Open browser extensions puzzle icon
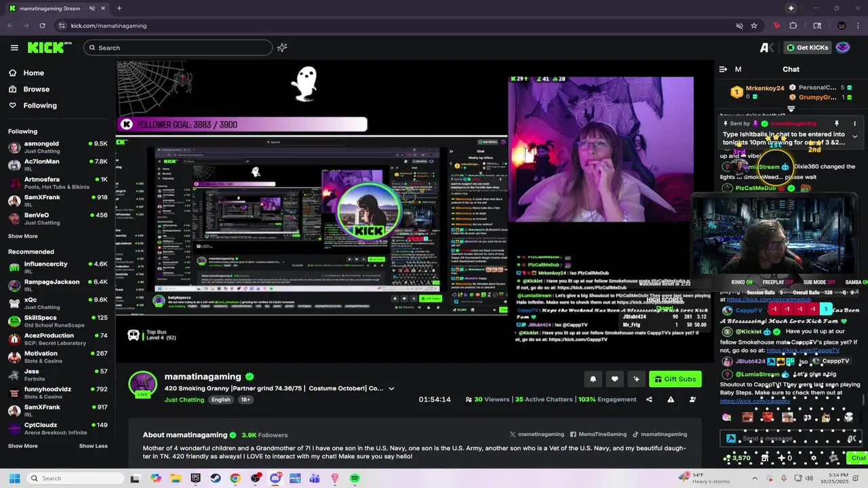Screen dimensions: 868x488 [x=793, y=26]
